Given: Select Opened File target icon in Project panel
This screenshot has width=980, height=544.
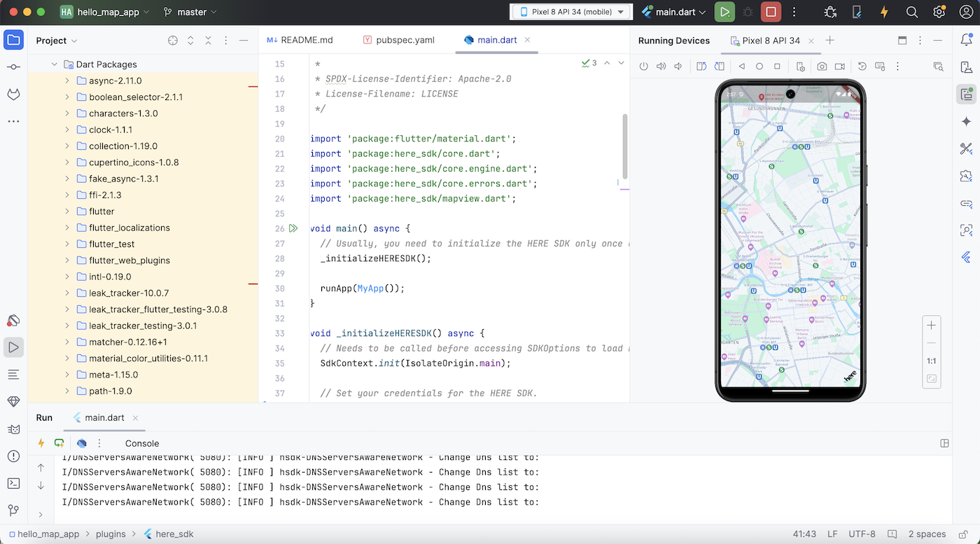Looking at the screenshot, I should (173, 41).
